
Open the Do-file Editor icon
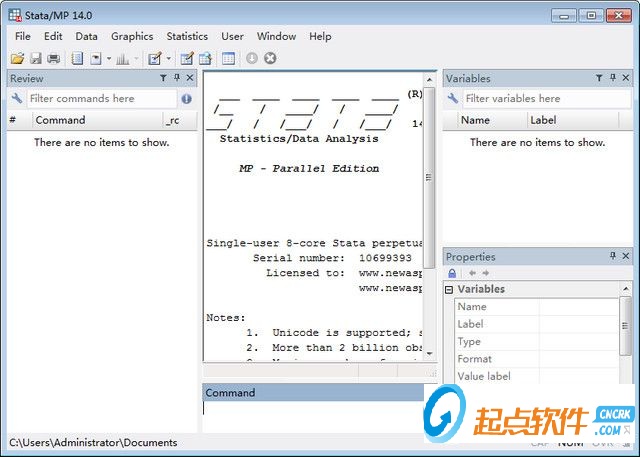tap(155, 59)
